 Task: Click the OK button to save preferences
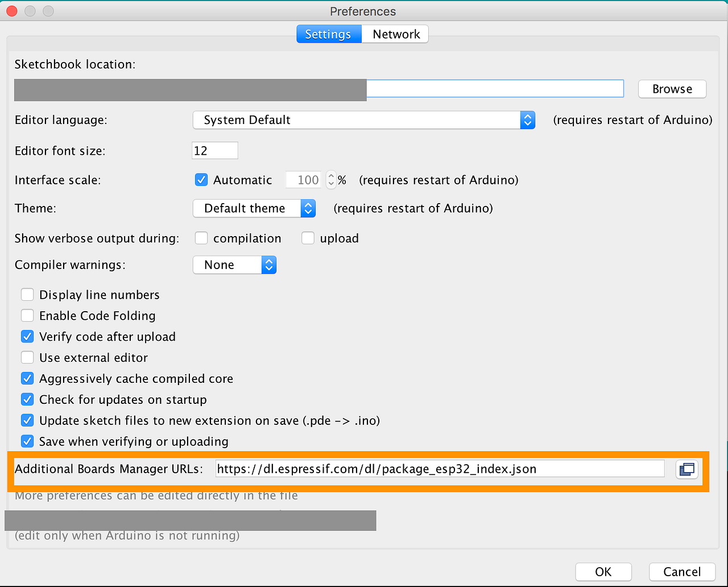pyautogui.click(x=603, y=572)
